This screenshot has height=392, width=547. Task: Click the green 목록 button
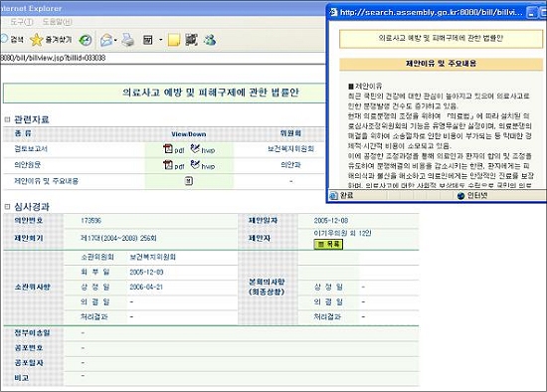tap(328, 244)
